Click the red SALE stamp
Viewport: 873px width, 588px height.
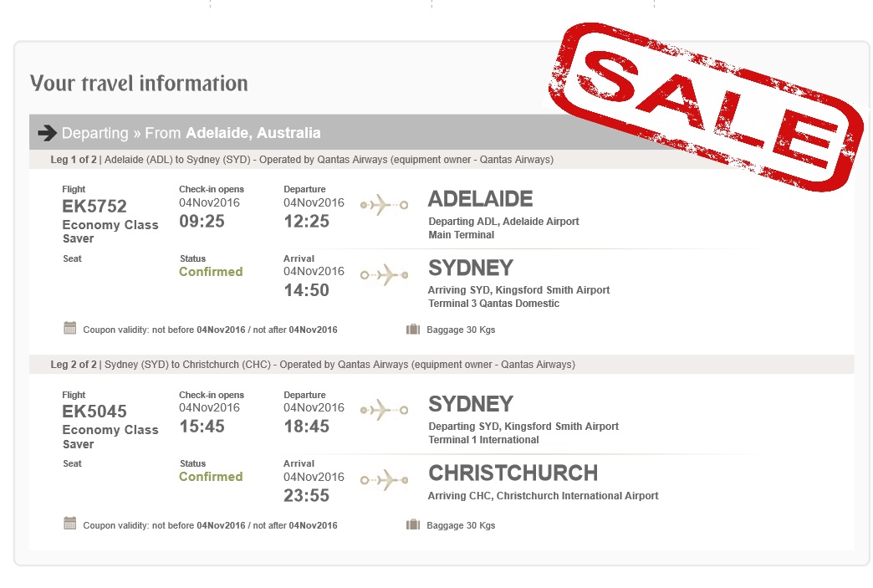pos(707,105)
